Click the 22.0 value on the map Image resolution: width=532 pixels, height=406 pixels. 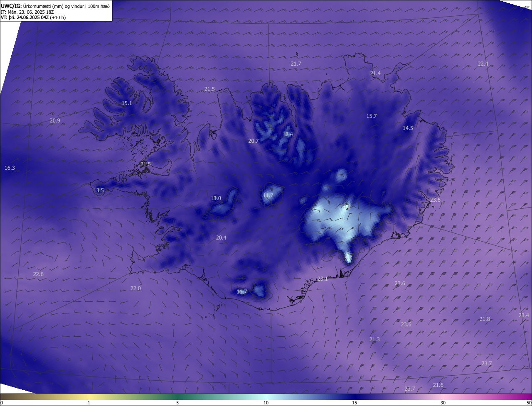[135, 288]
